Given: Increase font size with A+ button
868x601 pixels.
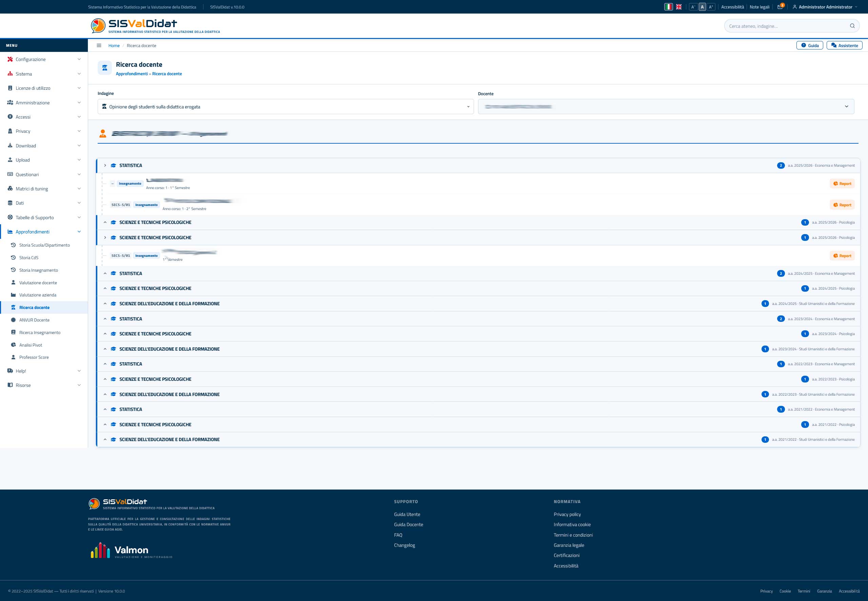Looking at the screenshot, I should (x=711, y=7).
